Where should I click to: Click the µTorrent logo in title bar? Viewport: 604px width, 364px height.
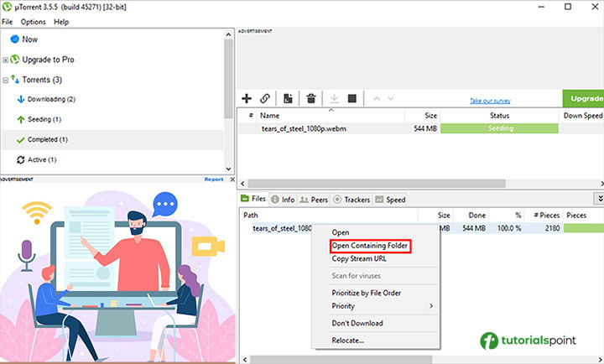[x=7, y=7]
